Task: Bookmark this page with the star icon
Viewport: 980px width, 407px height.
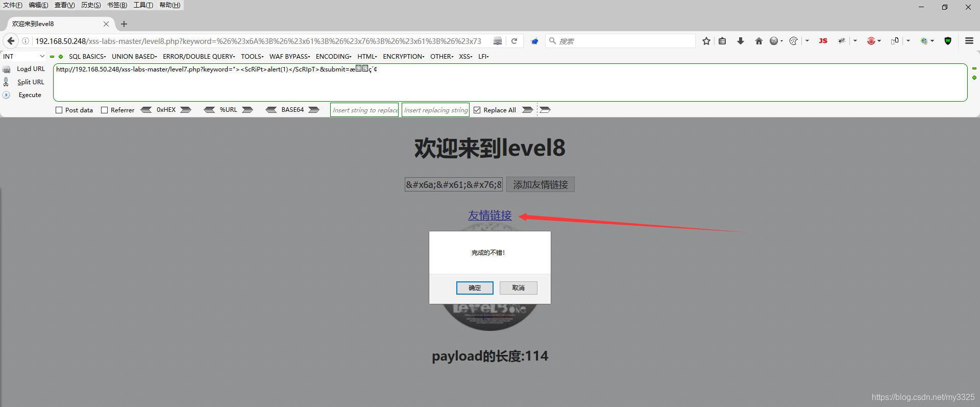Action: point(706,41)
